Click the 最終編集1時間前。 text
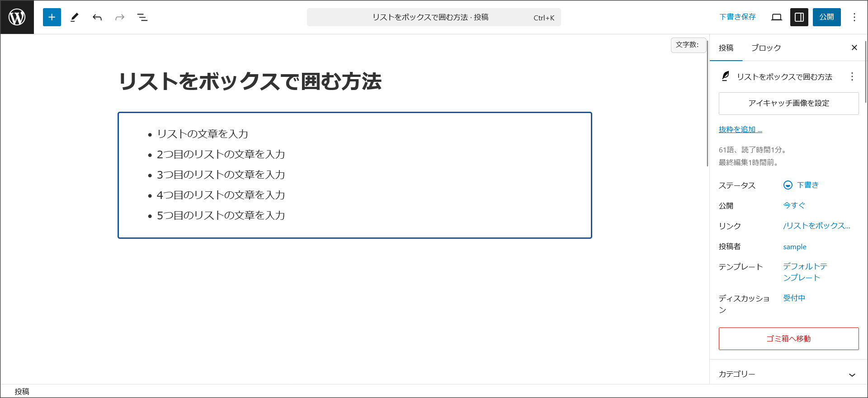Screen dimensions: 868x398 pos(749,162)
